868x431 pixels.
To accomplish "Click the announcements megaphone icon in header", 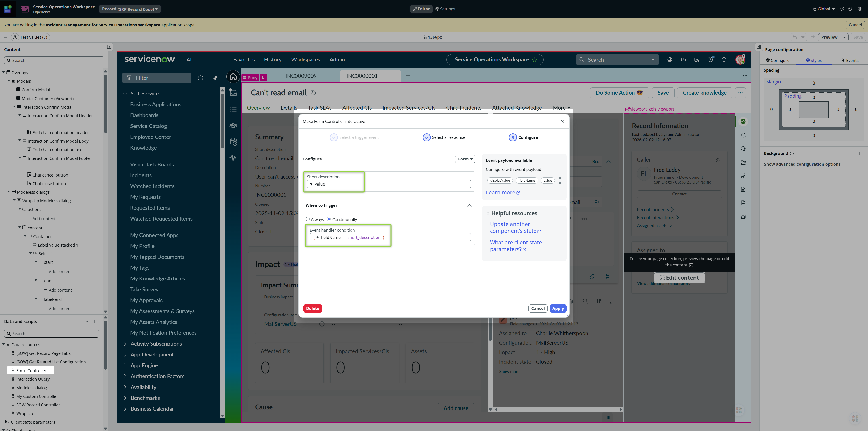I will [842, 9].
